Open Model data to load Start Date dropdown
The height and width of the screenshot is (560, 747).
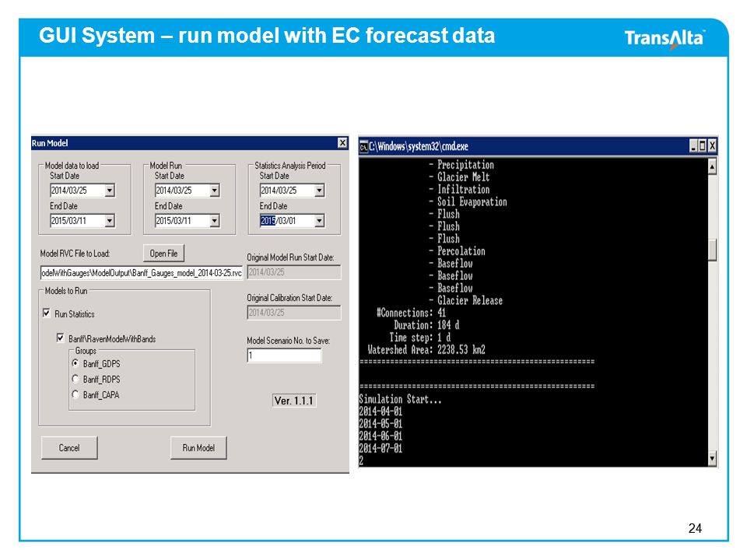pos(110,191)
